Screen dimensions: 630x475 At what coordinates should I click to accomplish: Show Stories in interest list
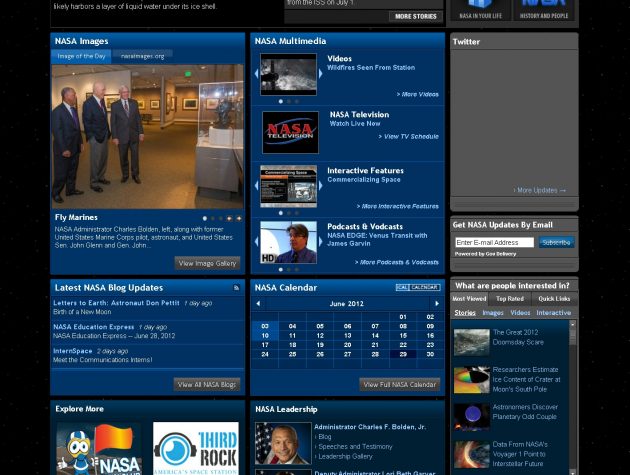pyautogui.click(x=465, y=313)
